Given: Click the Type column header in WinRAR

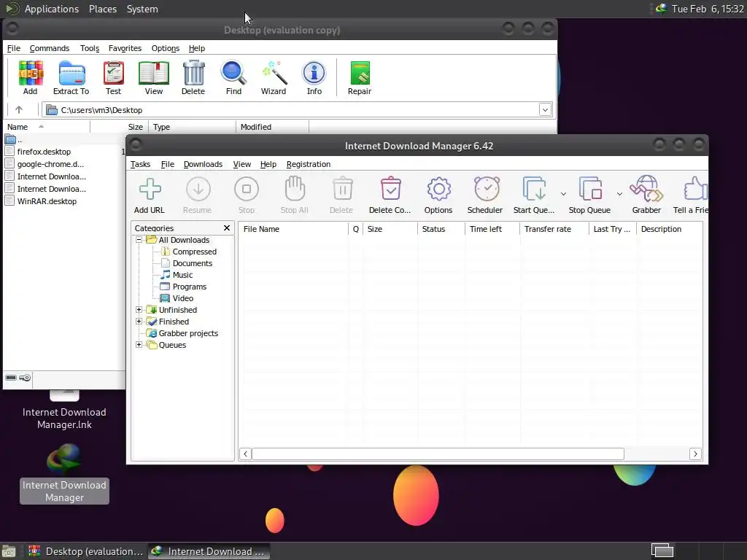Looking at the screenshot, I should [x=192, y=127].
